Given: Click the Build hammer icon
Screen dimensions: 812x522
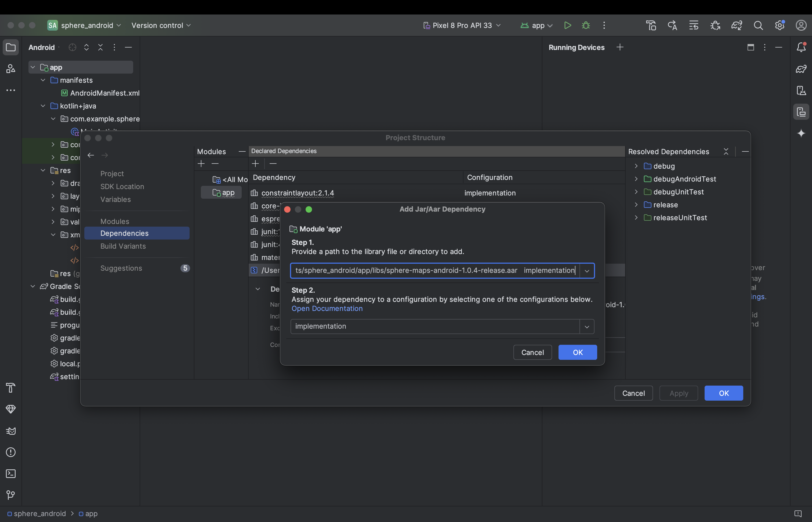Looking at the screenshot, I should 10,388.
